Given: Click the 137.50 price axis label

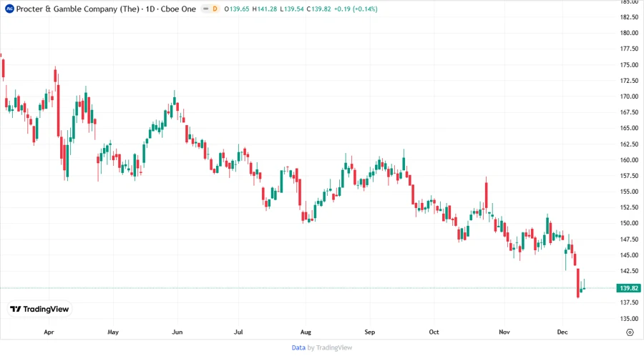Looking at the screenshot, I should pyautogui.click(x=629, y=302).
